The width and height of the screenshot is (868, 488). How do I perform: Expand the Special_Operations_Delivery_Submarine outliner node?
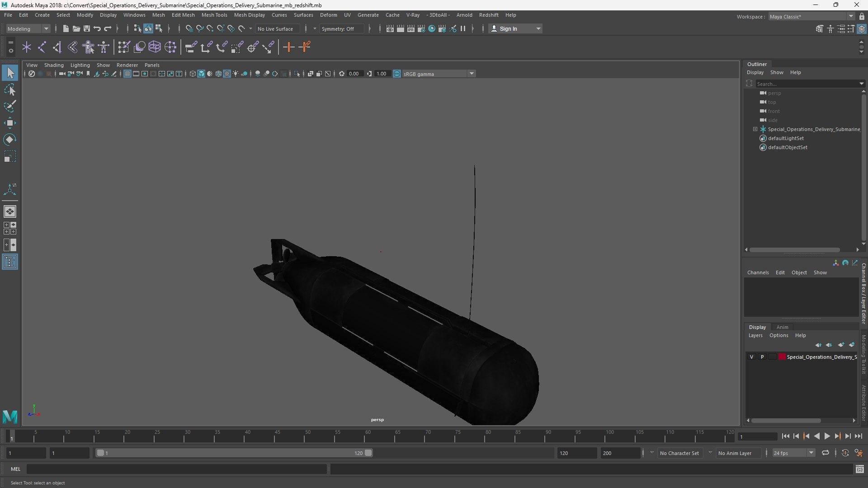coord(755,129)
